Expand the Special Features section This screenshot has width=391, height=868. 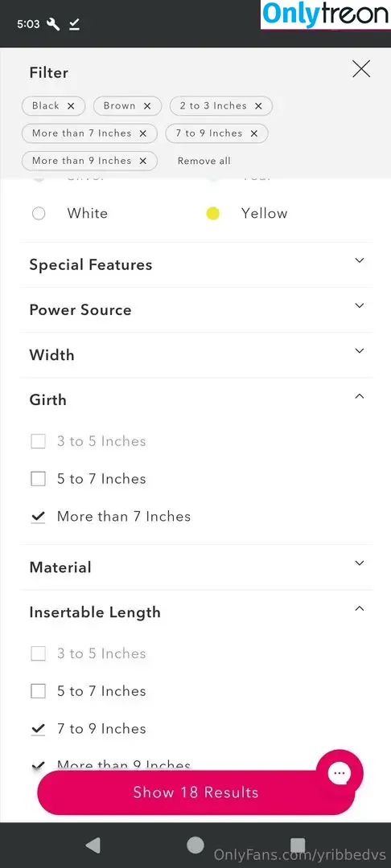click(x=196, y=264)
